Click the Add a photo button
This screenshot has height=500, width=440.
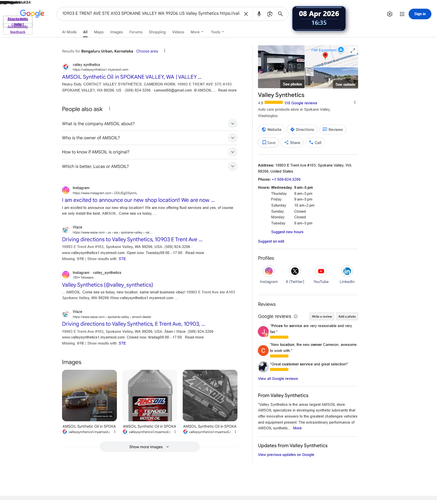pos(347,316)
